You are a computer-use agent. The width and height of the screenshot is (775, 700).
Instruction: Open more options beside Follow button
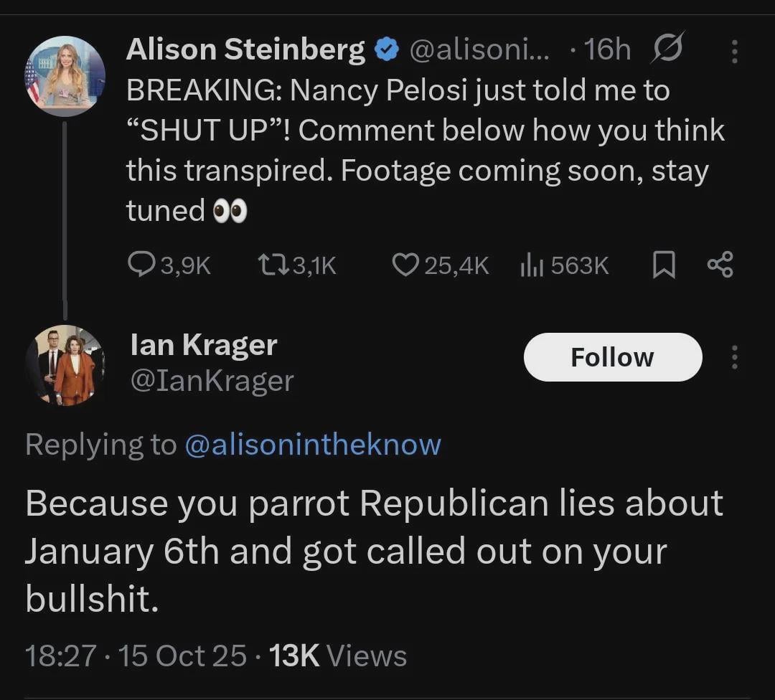[x=733, y=357]
